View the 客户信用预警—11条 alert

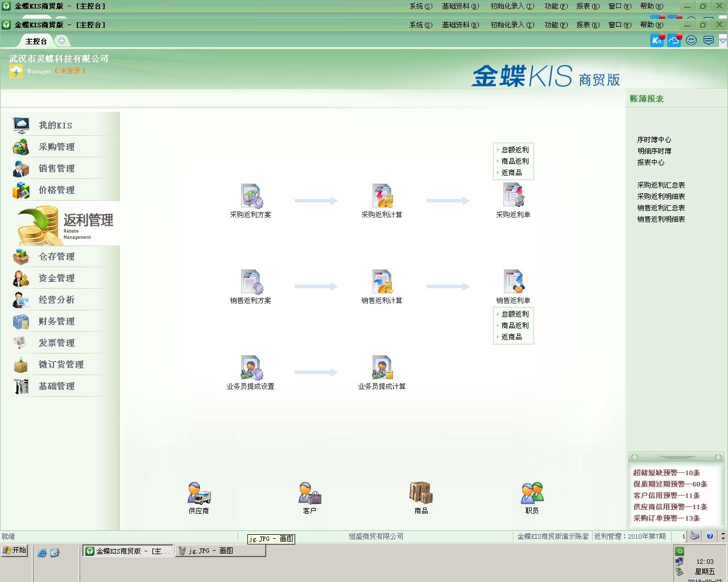667,495
